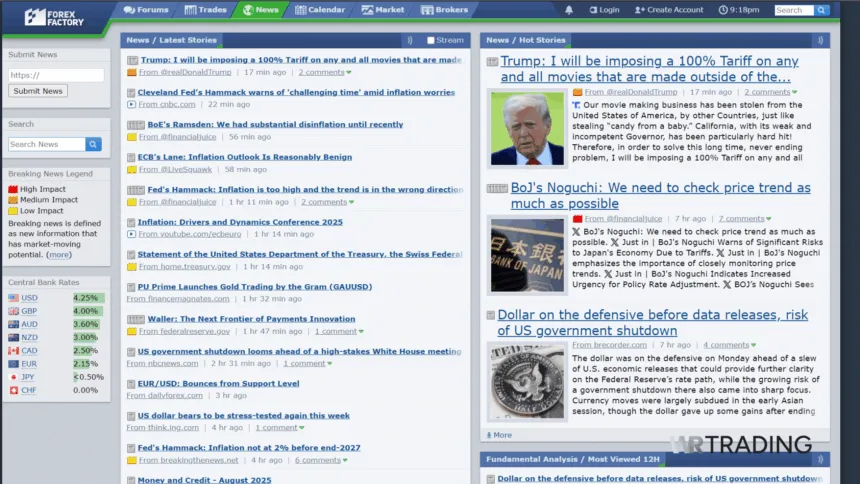Click the top navigation search magnifier icon
This screenshot has width=860, height=484.
[x=822, y=10]
